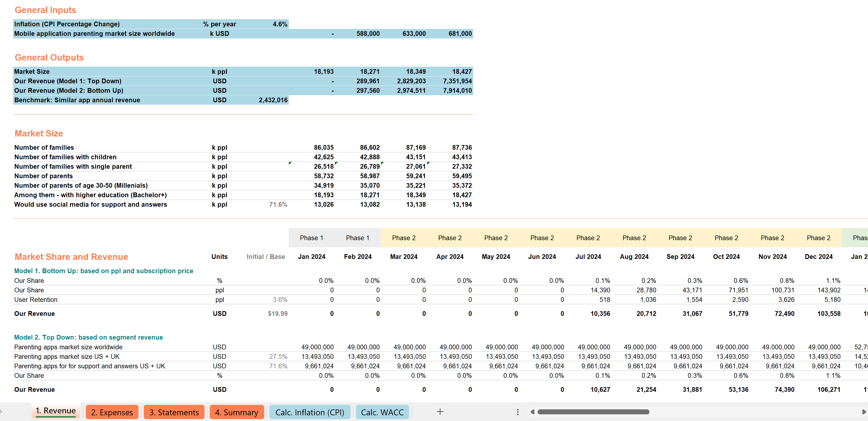Image resolution: width=868 pixels, height=421 pixels.
Task: Click horizontal scrollbar left arrow
Action: tap(532, 412)
